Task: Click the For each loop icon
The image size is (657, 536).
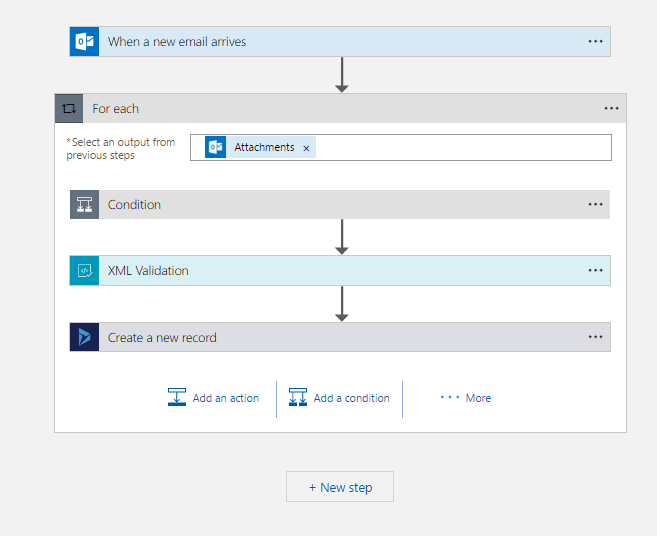Action: (x=69, y=109)
